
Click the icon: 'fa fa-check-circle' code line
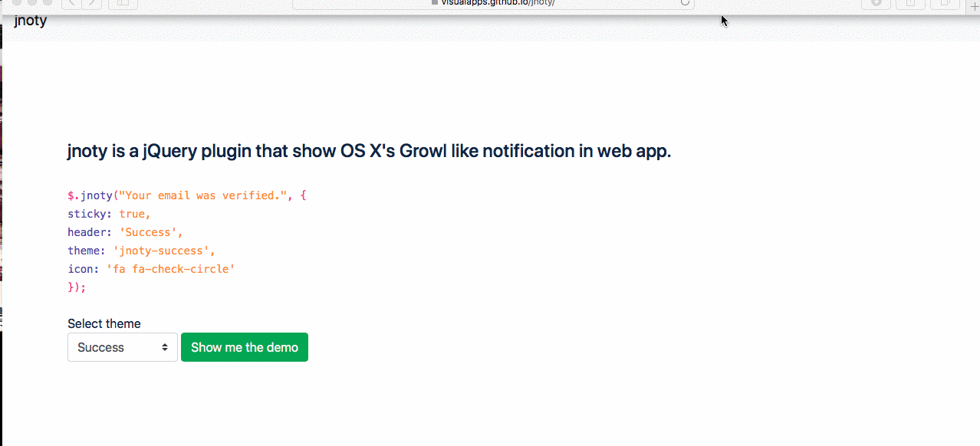point(151,269)
